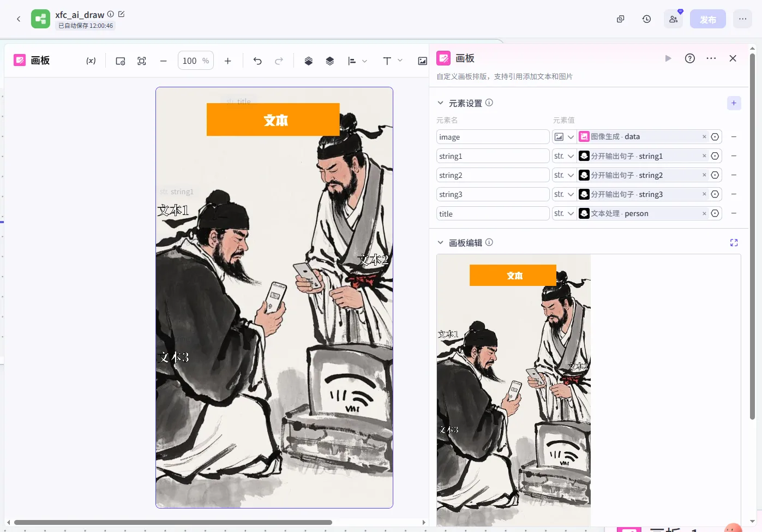This screenshot has width=762, height=532.
Task: Click the 100% zoom input field
Action: (196, 61)
